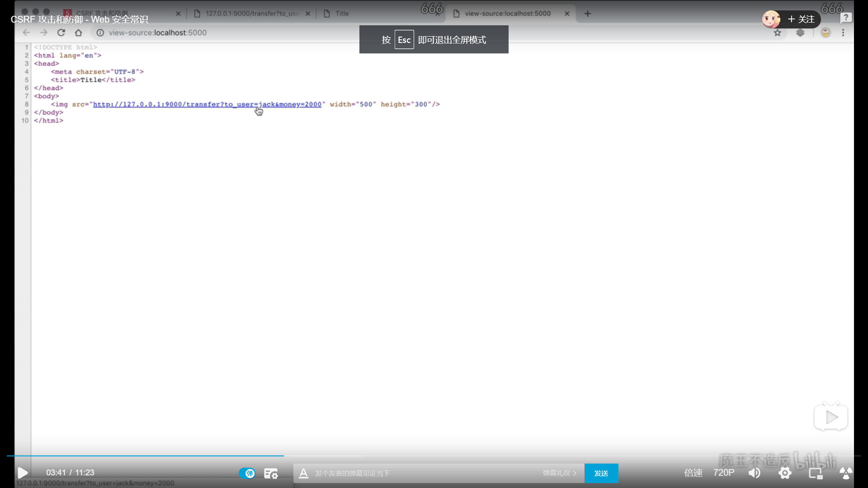The image size is (868, 488).
Task: Open video player settings gear
Action: (785, 473)
